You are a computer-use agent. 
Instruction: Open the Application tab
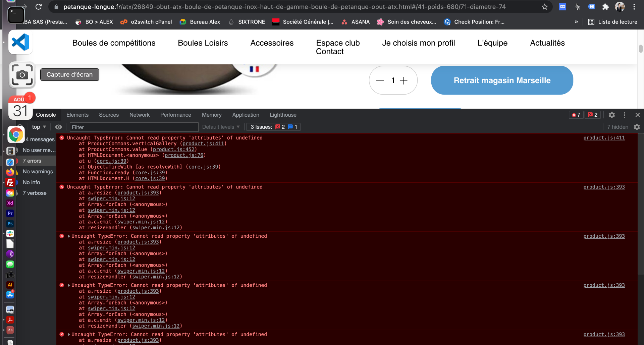pos(246,115)
